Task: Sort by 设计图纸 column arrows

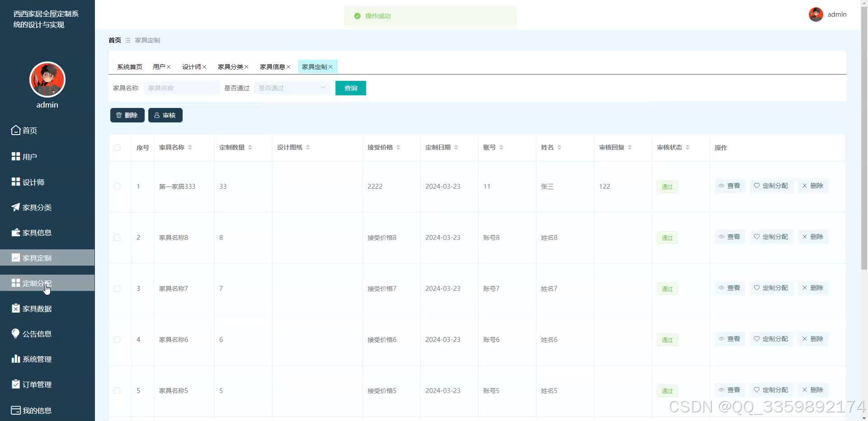Action: click(308, 147)
